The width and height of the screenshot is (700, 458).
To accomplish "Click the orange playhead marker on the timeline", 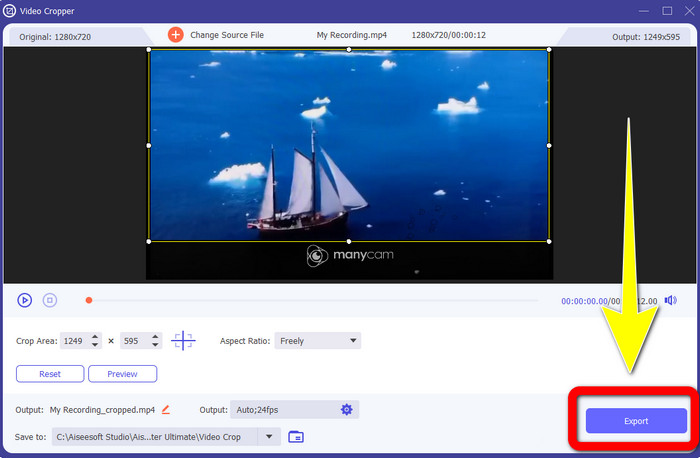I will (x=89, y=300).
